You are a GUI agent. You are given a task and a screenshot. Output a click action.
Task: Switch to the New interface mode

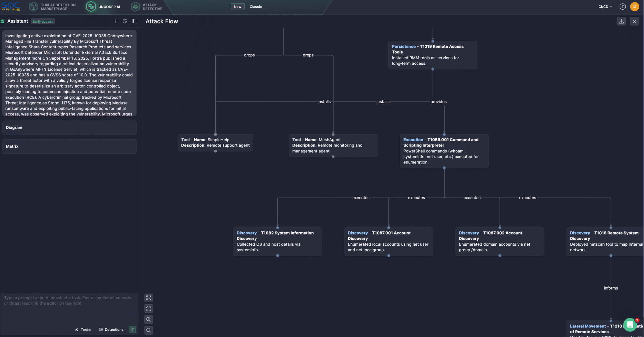pyautogui.click(x=237, y=7)
